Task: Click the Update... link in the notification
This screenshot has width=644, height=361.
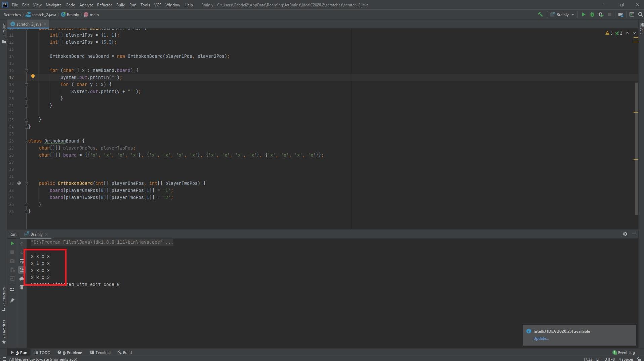Action: coord(541,338)
